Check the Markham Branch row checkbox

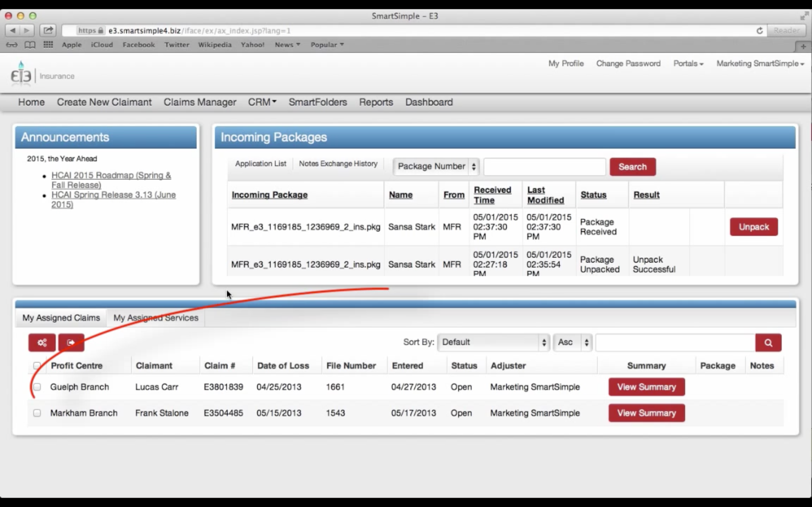click(37, 413)
